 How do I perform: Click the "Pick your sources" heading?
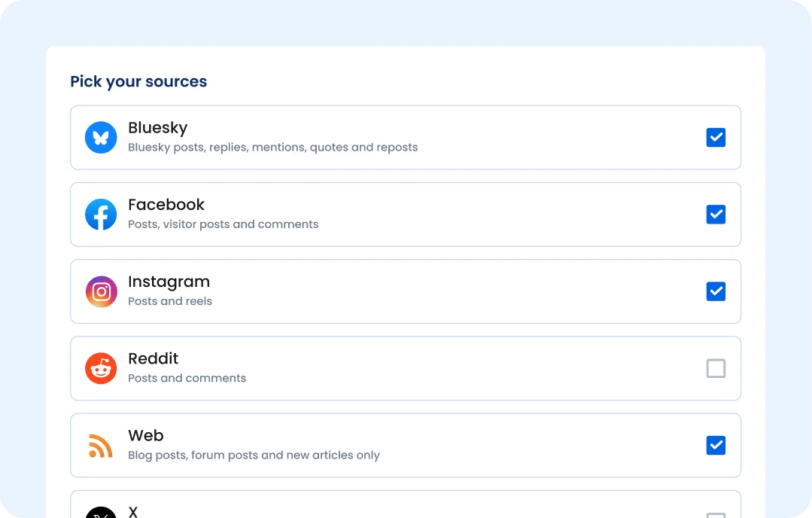click(138, 81)
